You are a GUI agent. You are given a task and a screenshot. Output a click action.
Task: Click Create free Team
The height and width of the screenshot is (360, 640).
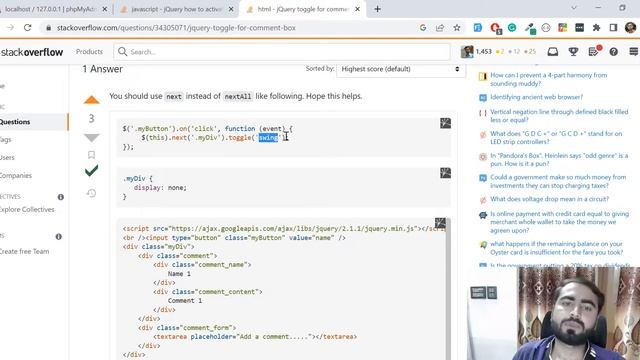24,251
